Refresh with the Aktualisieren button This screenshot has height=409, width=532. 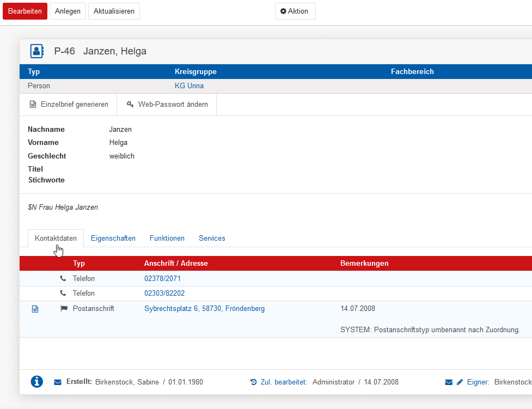point(114,11)
